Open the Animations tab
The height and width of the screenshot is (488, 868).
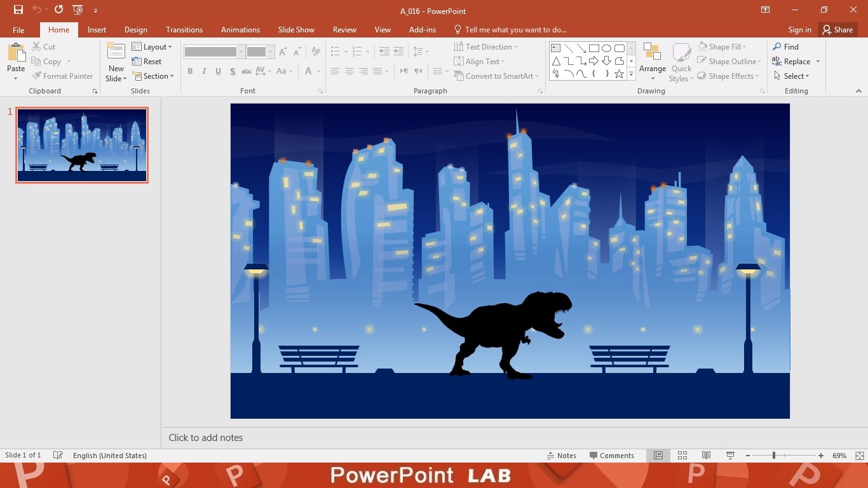pyautogui.click(x=240, y=30)
